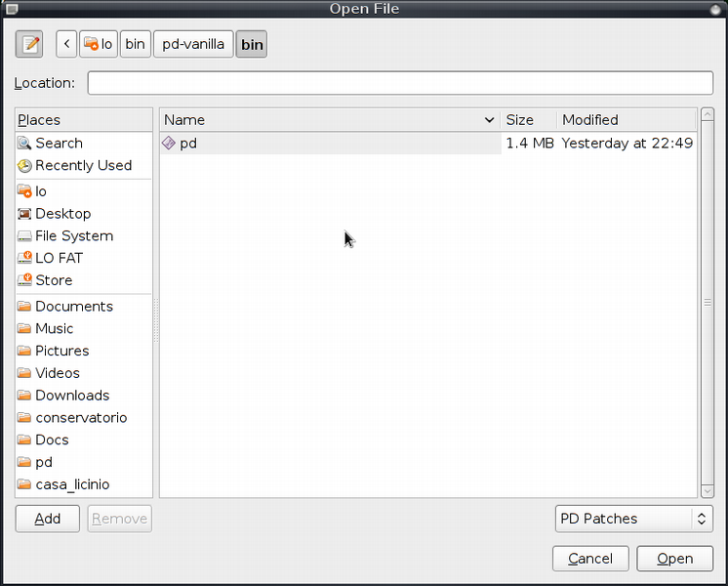The width and height of the screenshot is (728, 586).
Task: Click the Videos folder icon
Action: (x=24, y=373)
